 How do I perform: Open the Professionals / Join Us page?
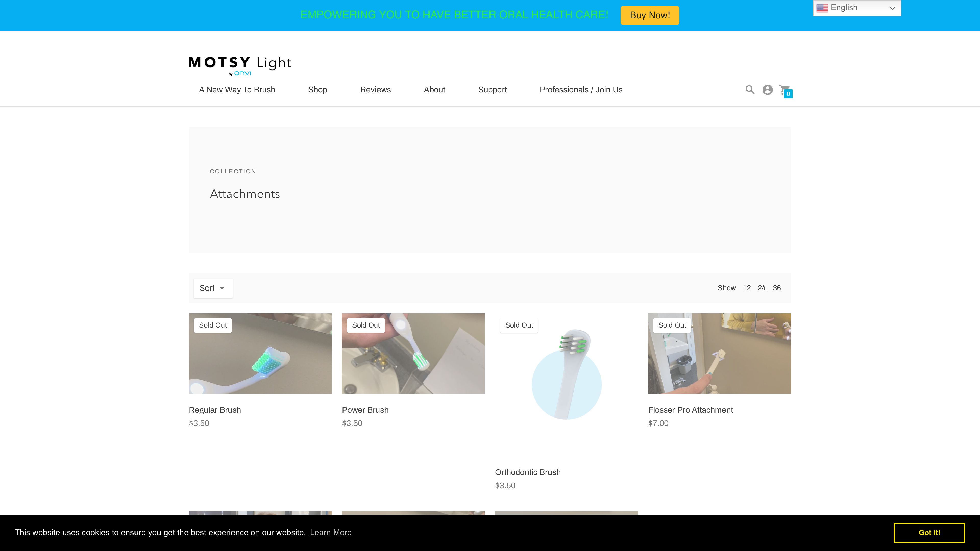(581, 90)
